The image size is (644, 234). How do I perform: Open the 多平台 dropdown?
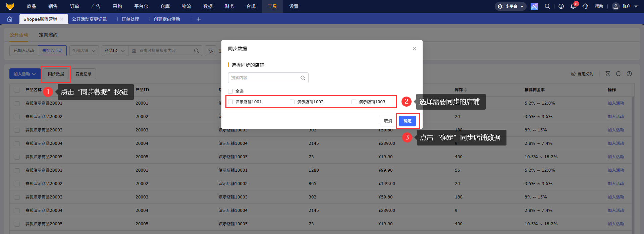coord(511,6)
